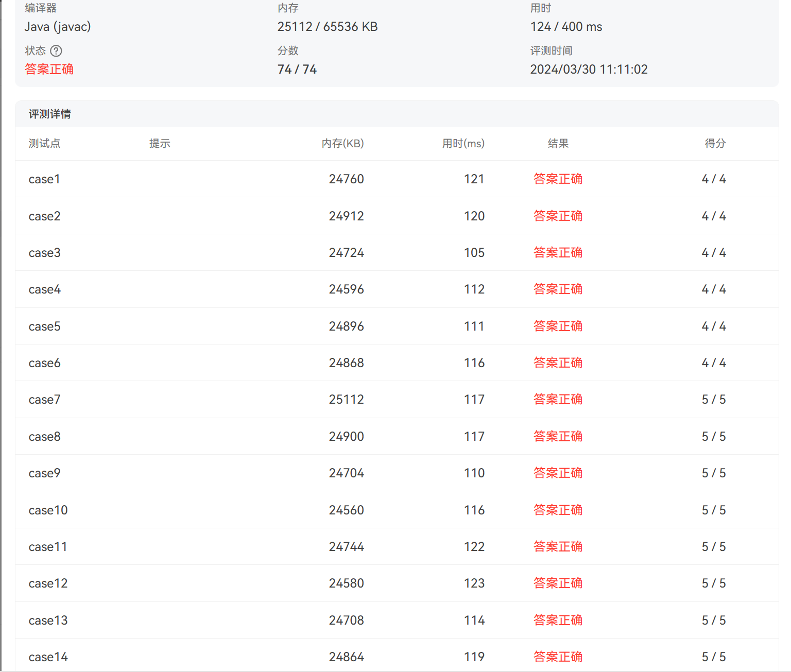791x672 pixels.
Task: Click the evaluation time 2024/03/30 11:11:02
Action: tap(589, 70)
